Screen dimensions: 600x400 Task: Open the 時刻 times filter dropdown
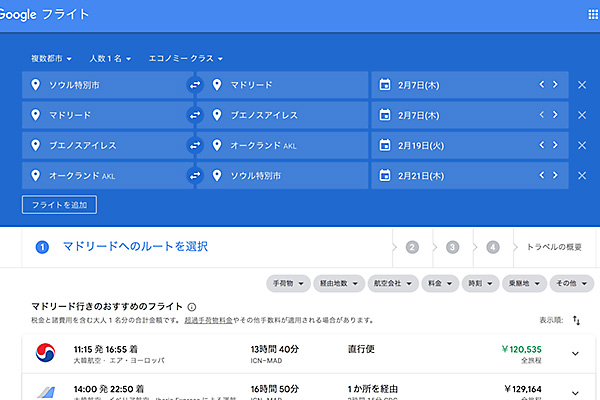[x=480, y=283]
